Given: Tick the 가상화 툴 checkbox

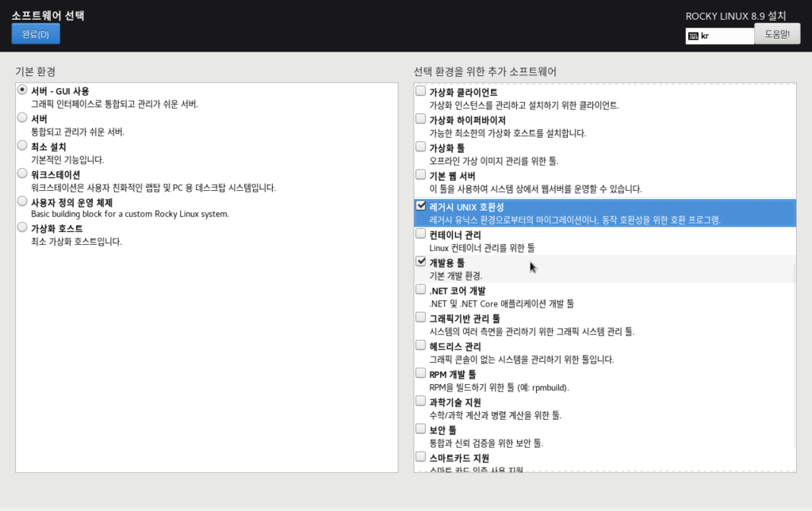Looking at the screenshot, I should click(x=420, y=147).
